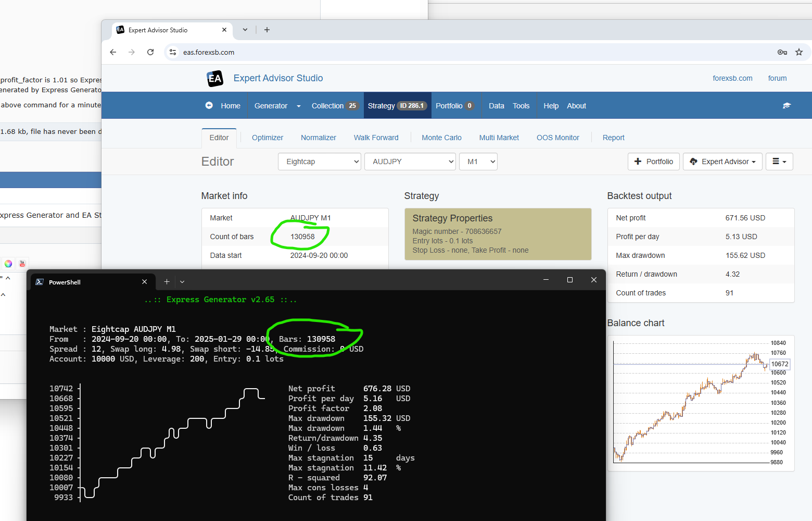The image size is (812, 521).
Task: Click the graduation cap icon
Action: pyautogui.click(x=786, y=106)
